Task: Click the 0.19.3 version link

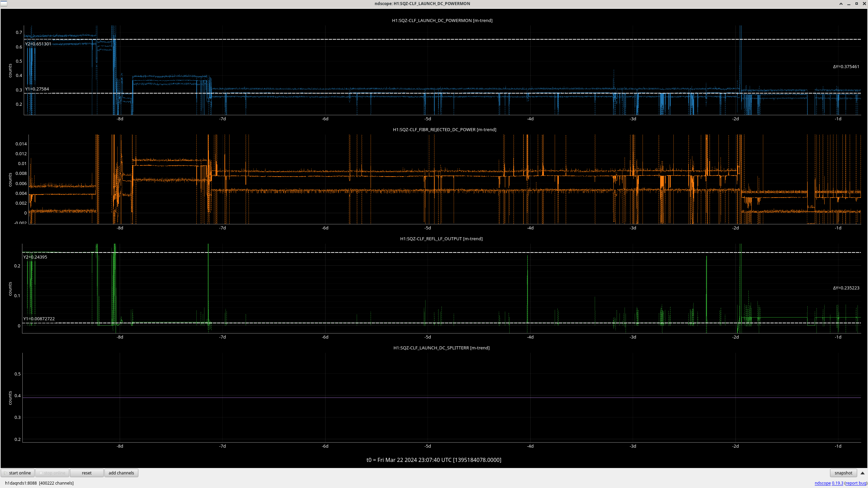Action: [x=837, y=483]
